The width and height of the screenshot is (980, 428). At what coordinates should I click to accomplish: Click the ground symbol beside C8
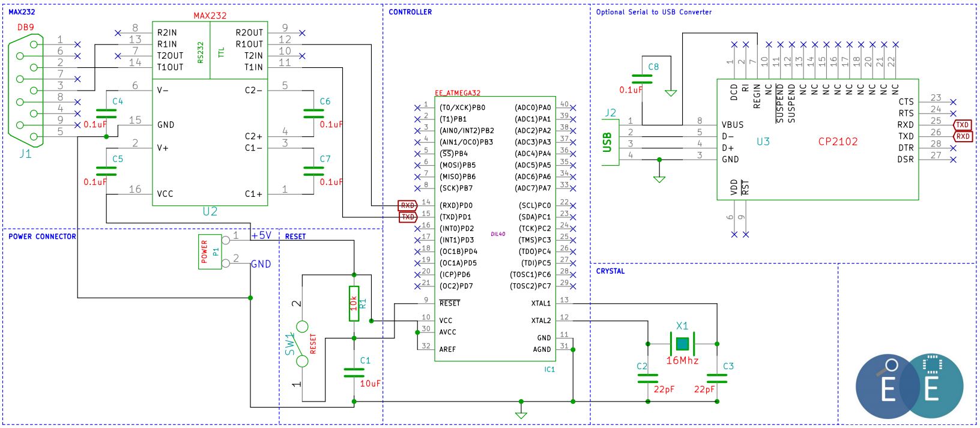(x=671, y=93)
